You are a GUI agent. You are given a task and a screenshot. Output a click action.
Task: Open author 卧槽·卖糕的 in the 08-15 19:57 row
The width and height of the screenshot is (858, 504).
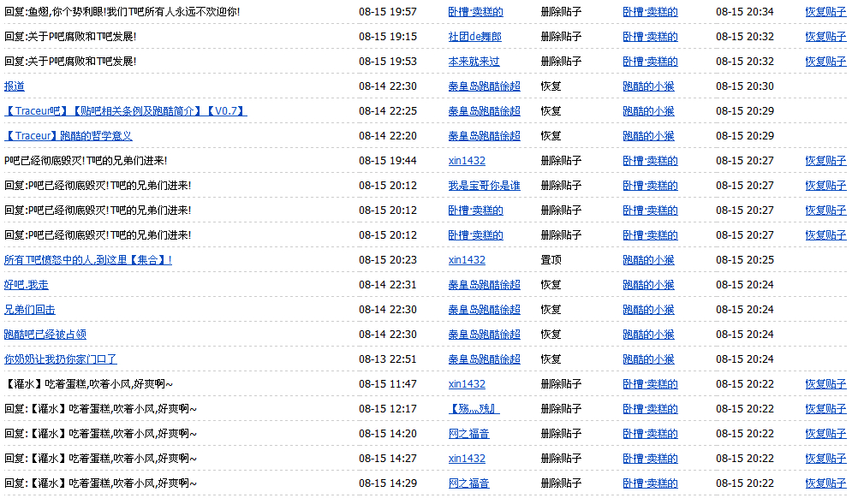[x=475, y=12]
